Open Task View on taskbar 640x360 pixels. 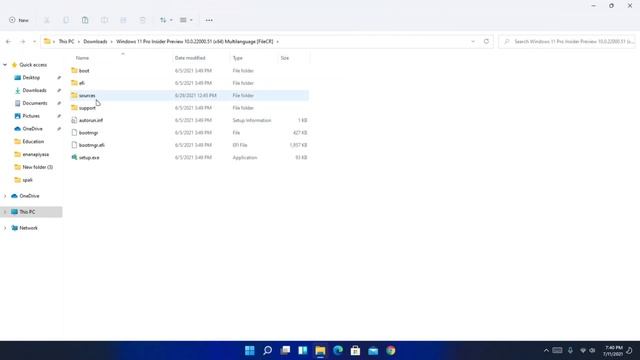(285, 350)
